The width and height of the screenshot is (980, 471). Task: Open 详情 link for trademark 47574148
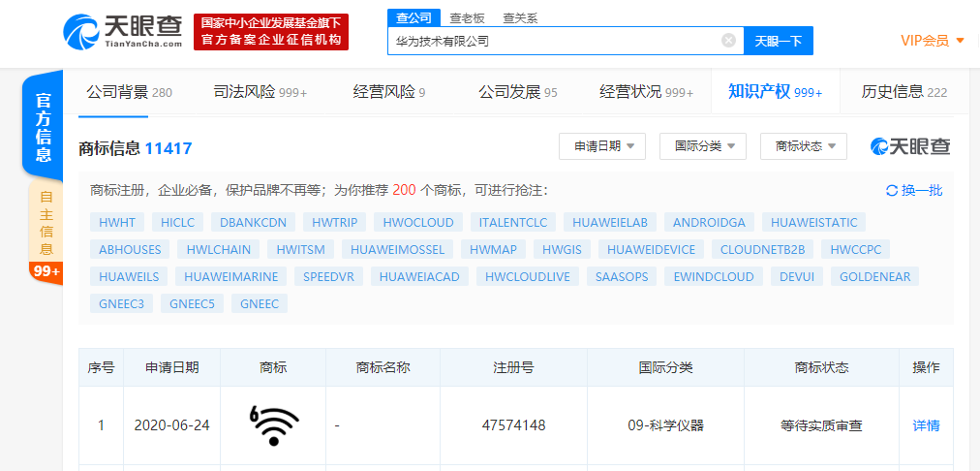[x=926, y=424]
